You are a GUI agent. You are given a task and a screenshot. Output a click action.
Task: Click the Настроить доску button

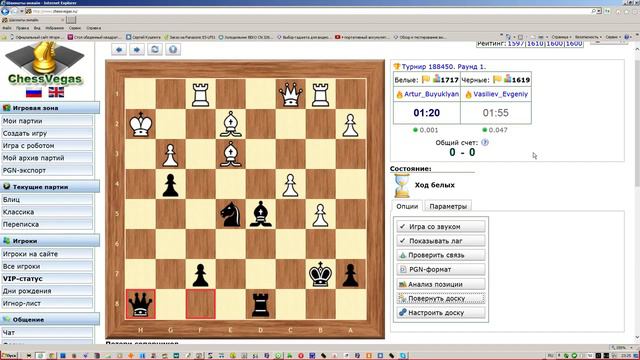[441, 313]
